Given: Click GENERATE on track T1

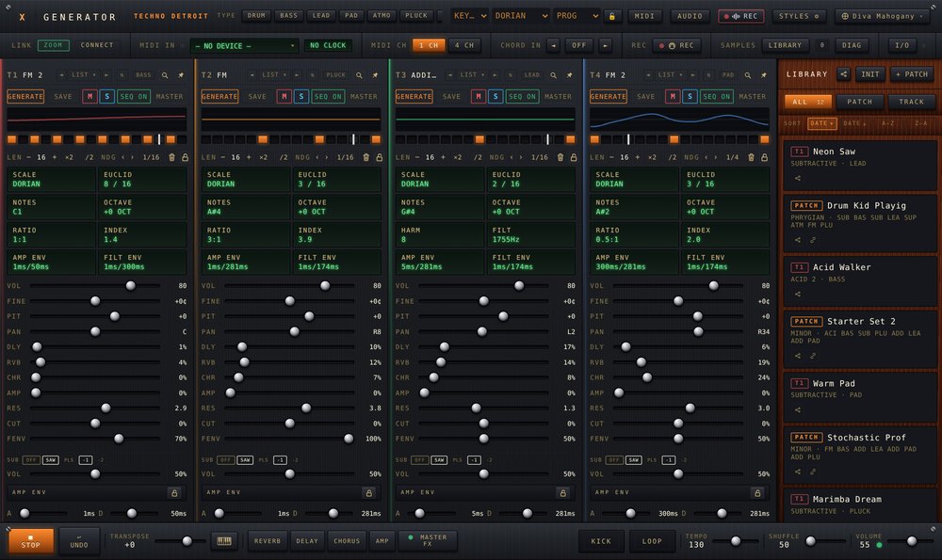Looking at the screenshot, I should click(25, 96).
